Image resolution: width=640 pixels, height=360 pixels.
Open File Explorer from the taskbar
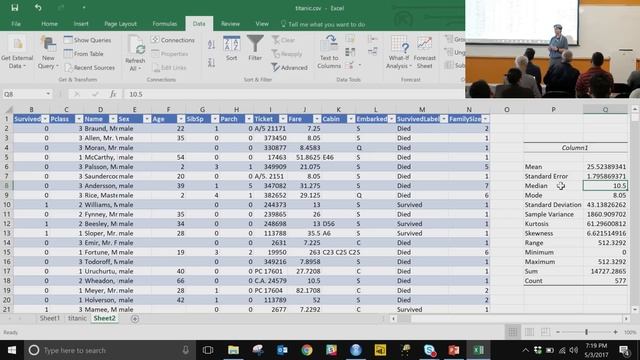pyautogui.click(x=233, y=350)
